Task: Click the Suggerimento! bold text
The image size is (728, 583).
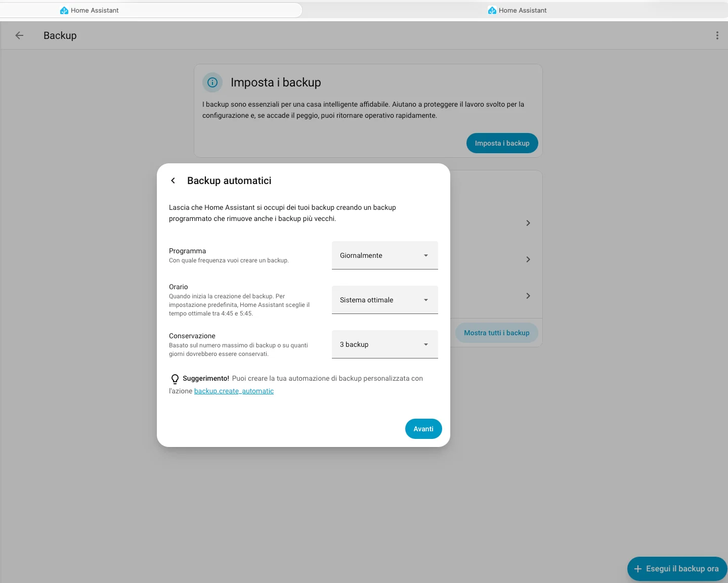Action: tap(206, 378)
